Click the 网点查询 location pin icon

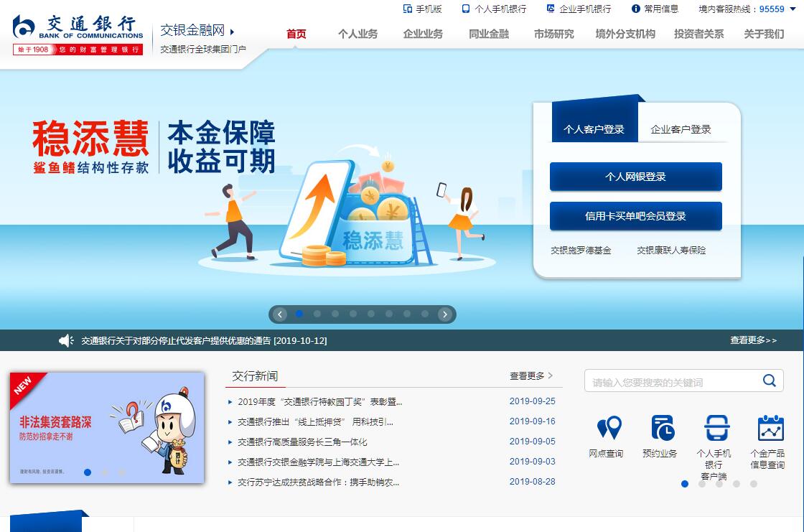pyautogui.click(x=609, y=428)
